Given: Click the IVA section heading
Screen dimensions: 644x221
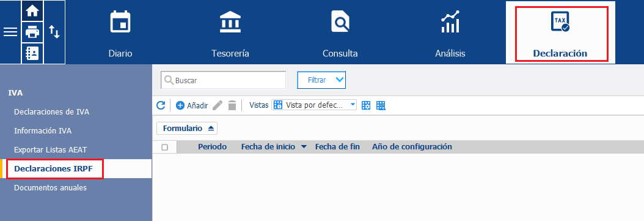Looking at the screenshot, I should pyautogui.click(x=16, y=93).
